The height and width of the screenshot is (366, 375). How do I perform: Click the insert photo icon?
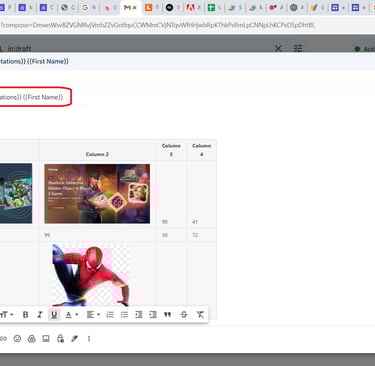pos(46,339)
